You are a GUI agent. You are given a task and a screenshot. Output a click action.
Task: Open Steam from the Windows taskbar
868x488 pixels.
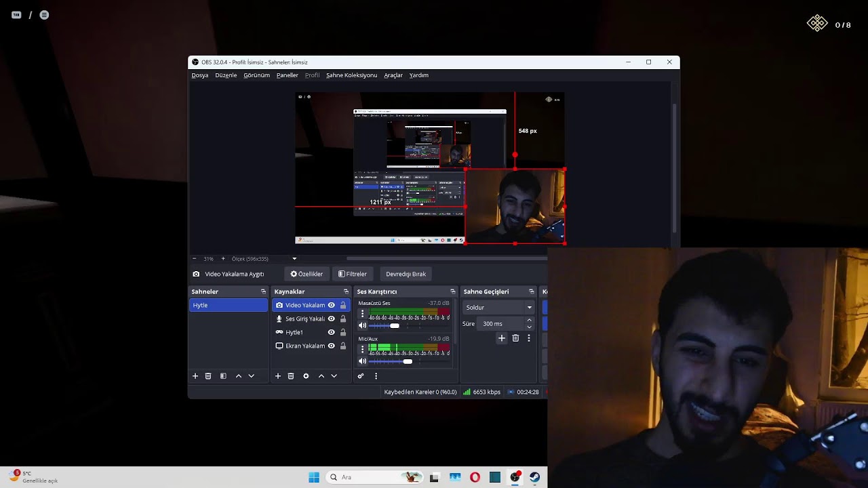(x=535, y=477)
